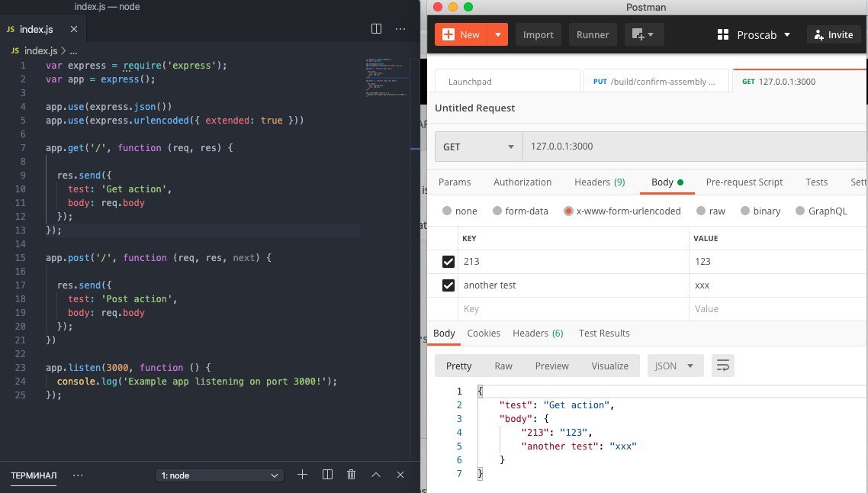Uncheck the '213' key row checkbox
868x493 pixels.
448,262
